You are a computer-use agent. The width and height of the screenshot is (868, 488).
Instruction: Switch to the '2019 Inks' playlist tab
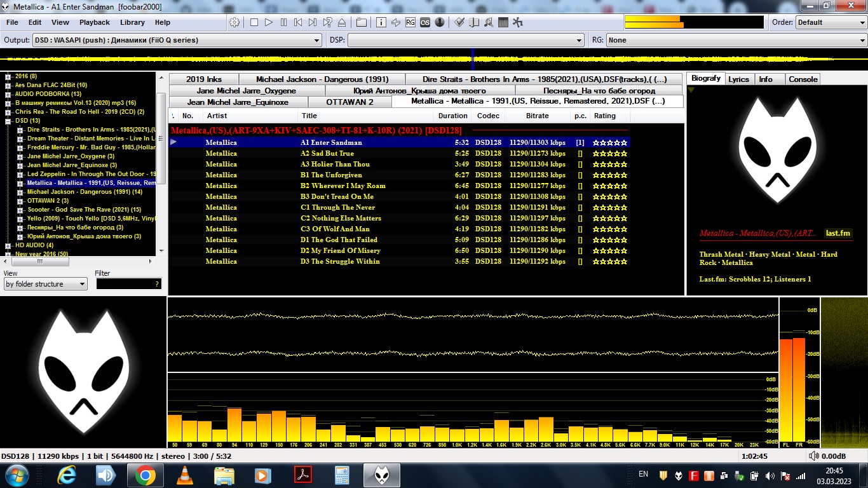(204, 79)
